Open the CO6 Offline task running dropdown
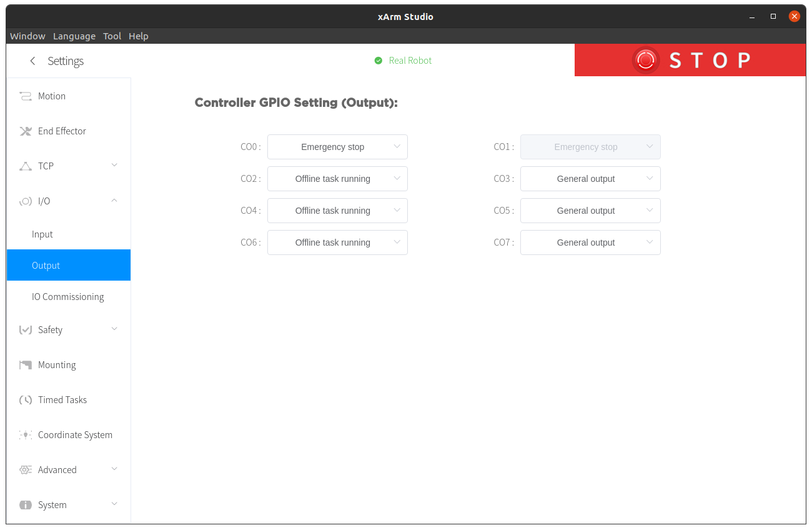Screen dimensions: 812x530 tap(337, 242)
